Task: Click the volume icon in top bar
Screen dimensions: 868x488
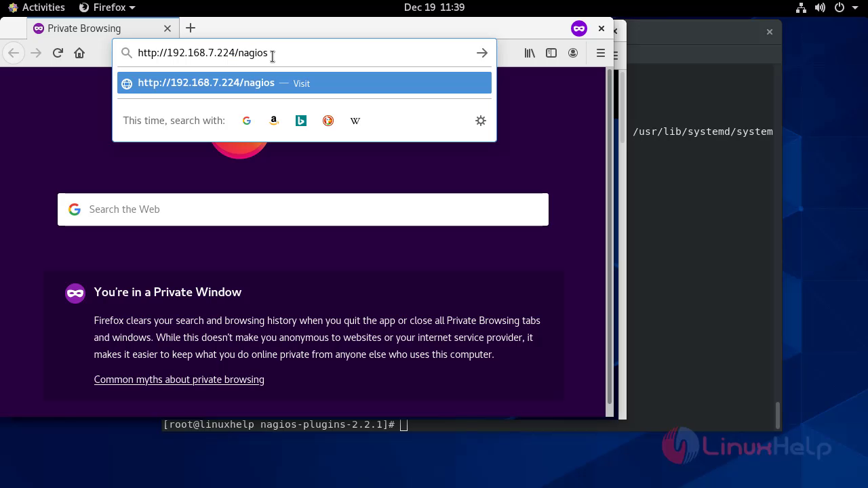Action: (x=820, y=7)
